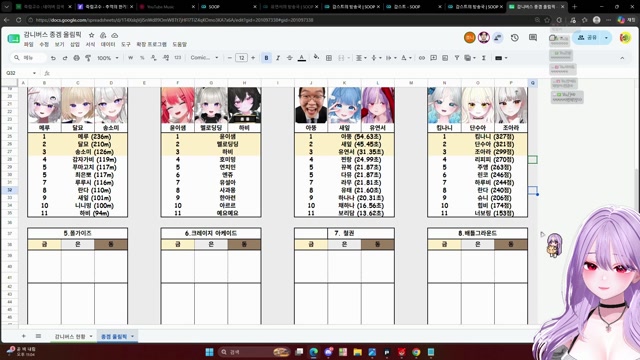Toggle bold formatting button

[x=267, y=58]
